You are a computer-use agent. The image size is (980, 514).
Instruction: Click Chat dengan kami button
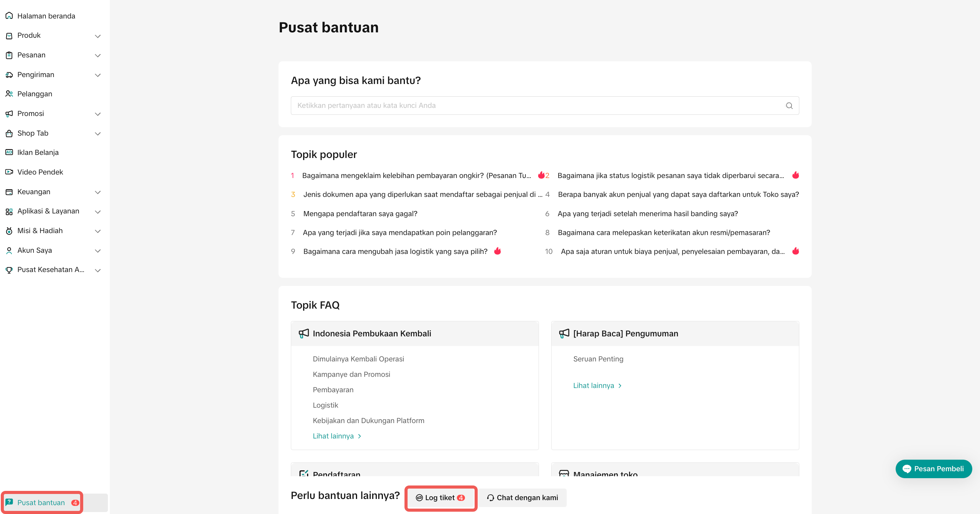pyautogui.click(x=523, y=498)
